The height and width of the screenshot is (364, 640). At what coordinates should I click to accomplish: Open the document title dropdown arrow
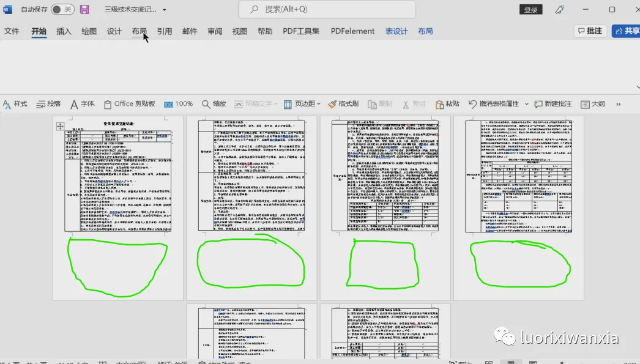point(165,9)
